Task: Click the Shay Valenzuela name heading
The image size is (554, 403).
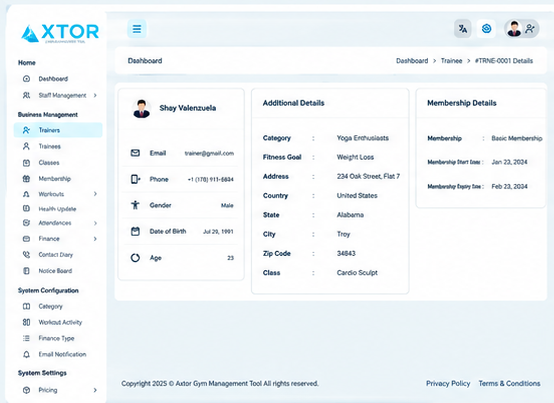Action: click(x=188, y=108)
